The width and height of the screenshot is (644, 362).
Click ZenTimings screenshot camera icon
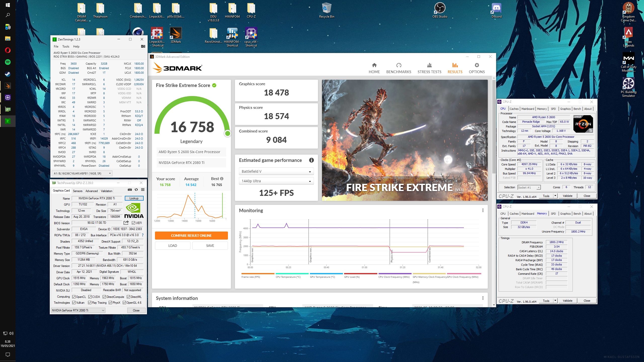(x=143, y=46)
